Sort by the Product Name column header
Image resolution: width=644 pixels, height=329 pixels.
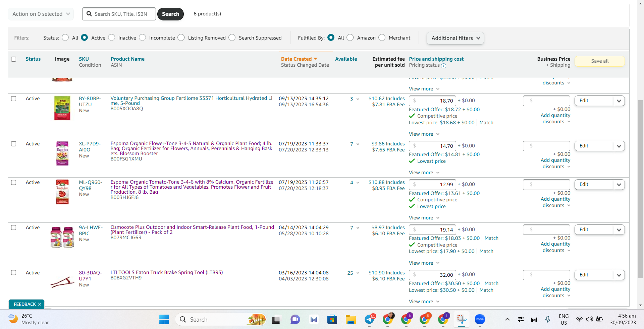[x=128, y=59]
